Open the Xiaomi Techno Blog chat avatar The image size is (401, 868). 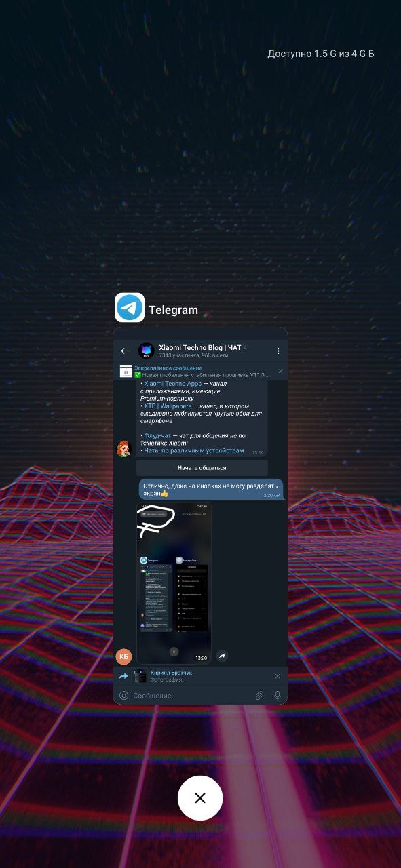click(146, 351)
